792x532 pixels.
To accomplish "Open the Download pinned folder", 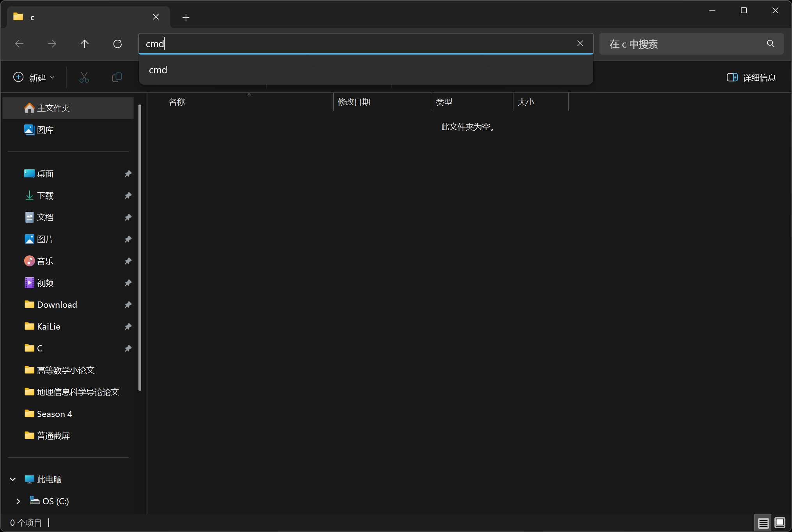I will [57, 305].
